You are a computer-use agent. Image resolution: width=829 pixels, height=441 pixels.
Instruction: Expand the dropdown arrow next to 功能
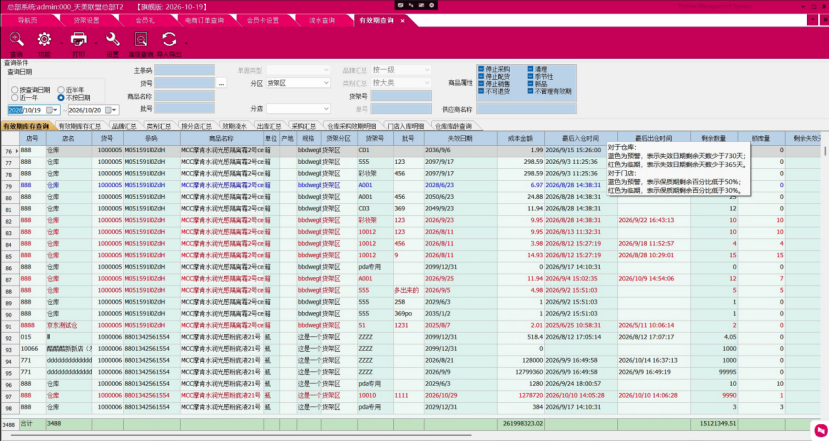(61, 43)
